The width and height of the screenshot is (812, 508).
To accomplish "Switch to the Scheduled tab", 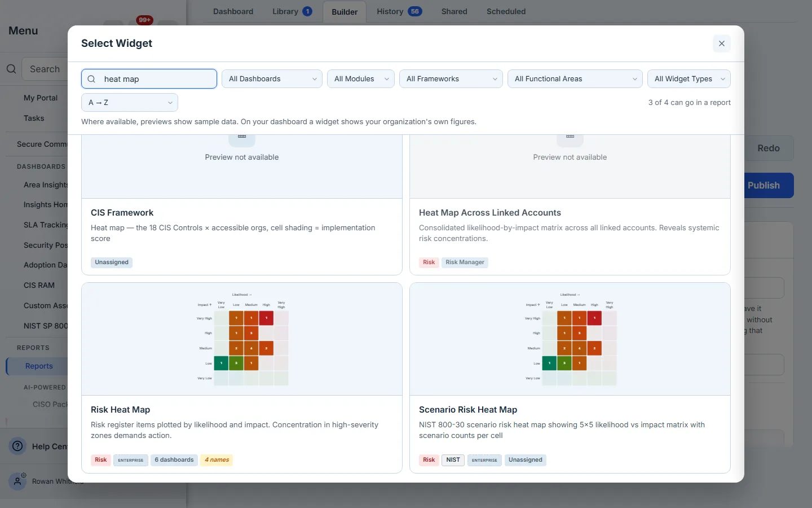I will pyautogui.click(x=506, y=11).
